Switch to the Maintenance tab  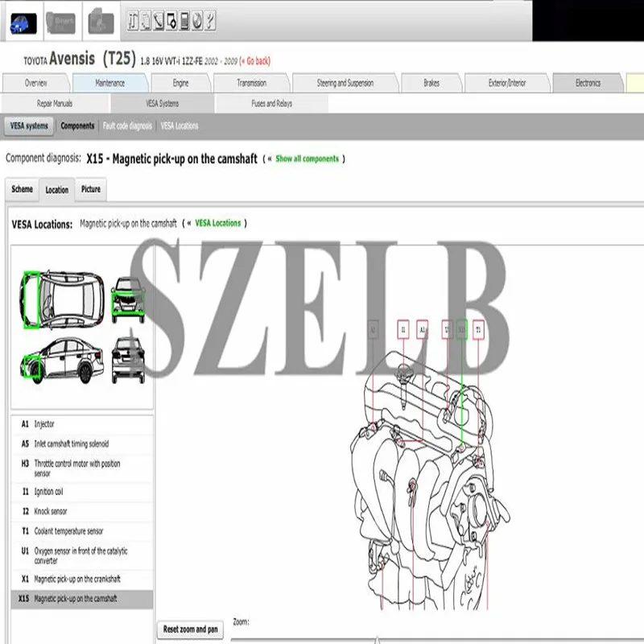point(110,83)
